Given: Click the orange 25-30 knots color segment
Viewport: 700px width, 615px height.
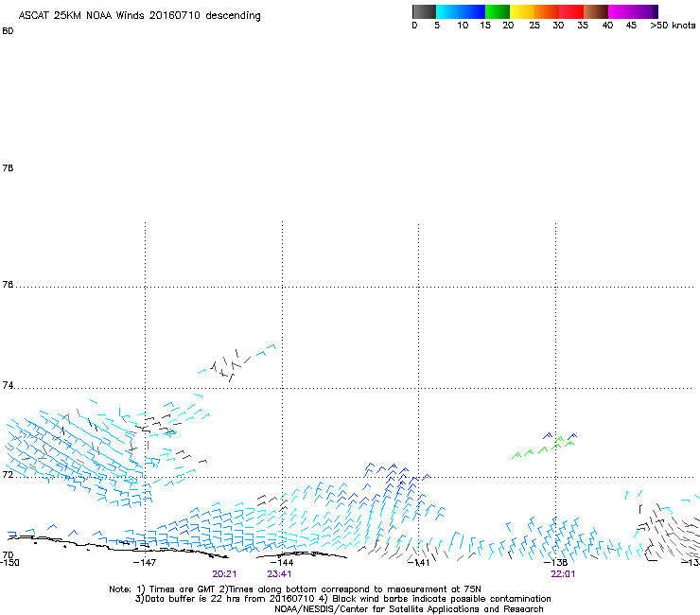Looking at the screenshot, I should tap(547, 11).
